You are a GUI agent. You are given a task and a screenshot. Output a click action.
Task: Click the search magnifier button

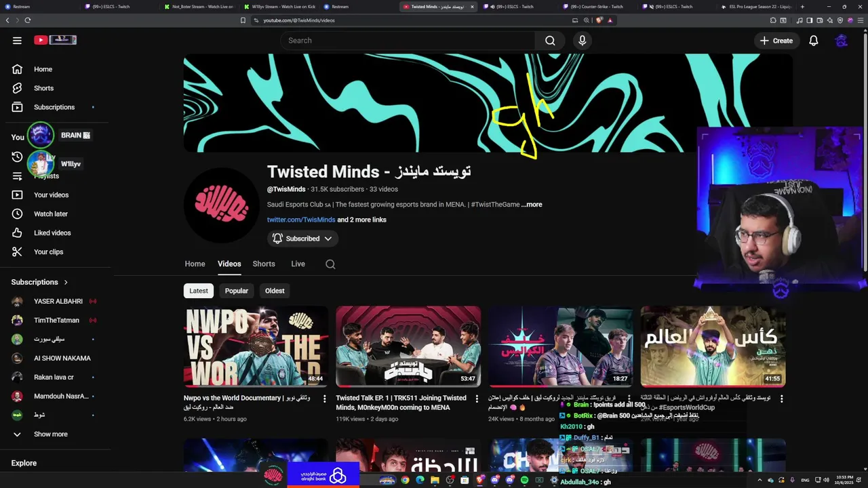click(x=550, y=41)
